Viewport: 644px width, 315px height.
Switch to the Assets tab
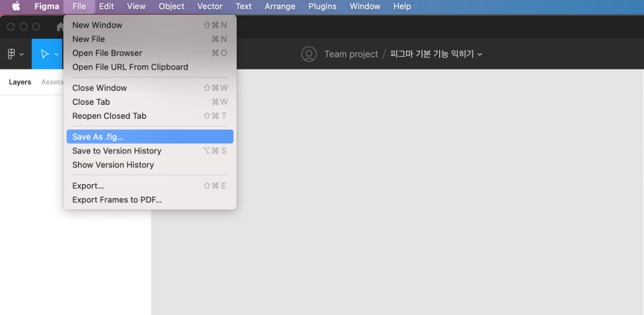click(52, 82)
